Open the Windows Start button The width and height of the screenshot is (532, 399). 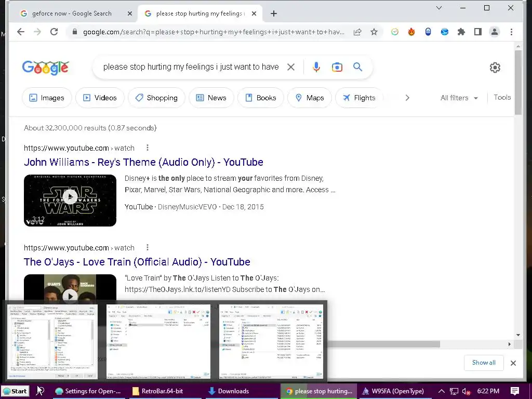pyautogui.click(x=15, y=391)
